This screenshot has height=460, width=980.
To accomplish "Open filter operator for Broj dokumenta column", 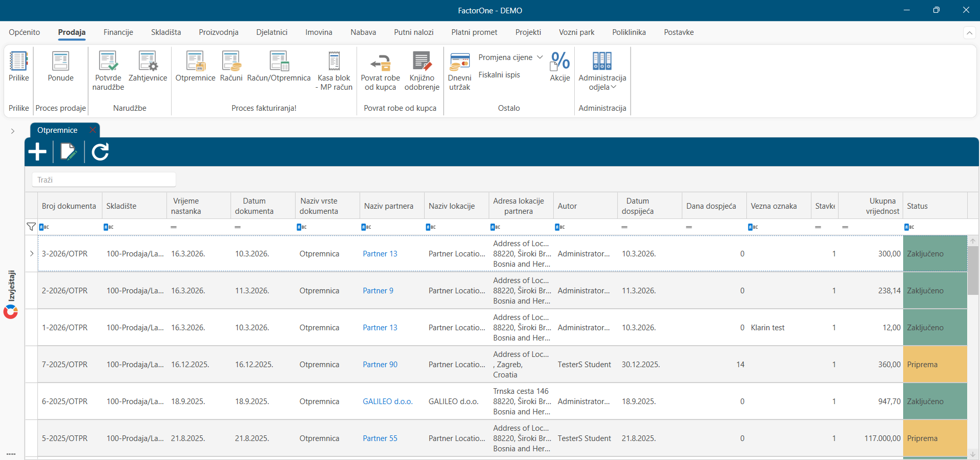I will click(44, 227).
